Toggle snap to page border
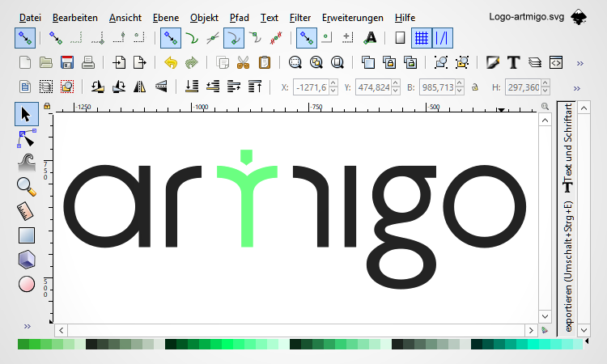Image resolution: width=607 pixels, height=364 pixels. click(400, 38)
